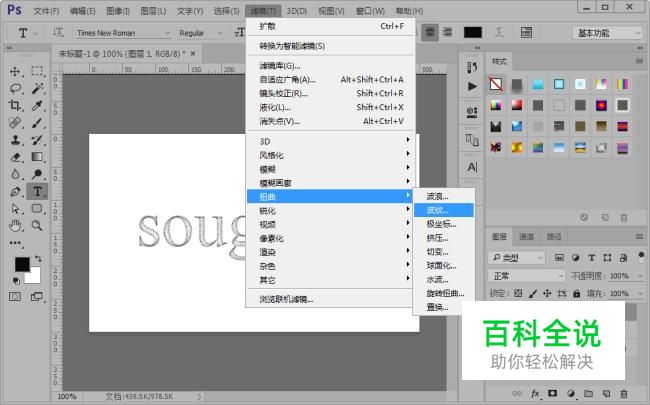The width and height of the screenshot is (650, 405).
Task: Switch to the 通道 tab
Action: click(526, 237)
